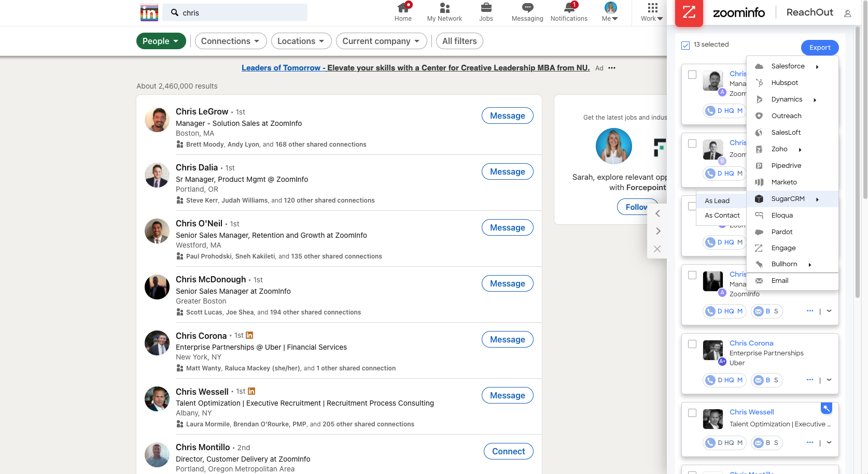The width and height of the screenshot is (868, 474).
Task: Choose Marketo export option
Action: coord(792,182)
